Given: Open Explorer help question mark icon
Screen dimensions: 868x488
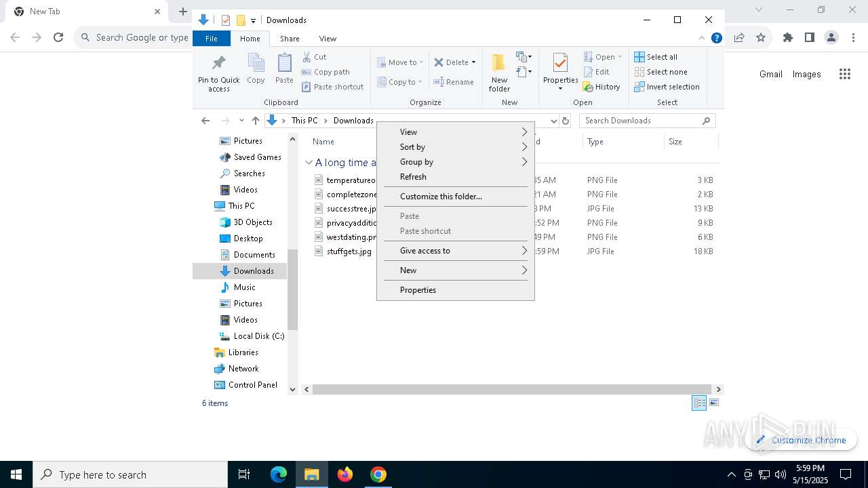Looking at the screenshot, I should [x=716, y=38].
